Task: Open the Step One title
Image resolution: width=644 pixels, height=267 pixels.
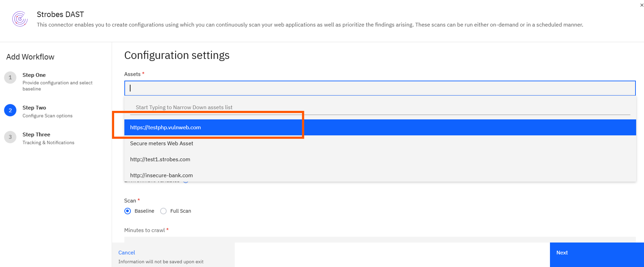Action: [x=34, y=75]
